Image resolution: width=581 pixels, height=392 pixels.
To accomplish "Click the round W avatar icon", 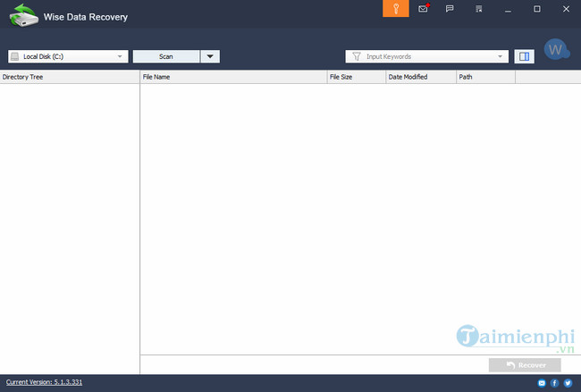I will (x=556, y=49).
